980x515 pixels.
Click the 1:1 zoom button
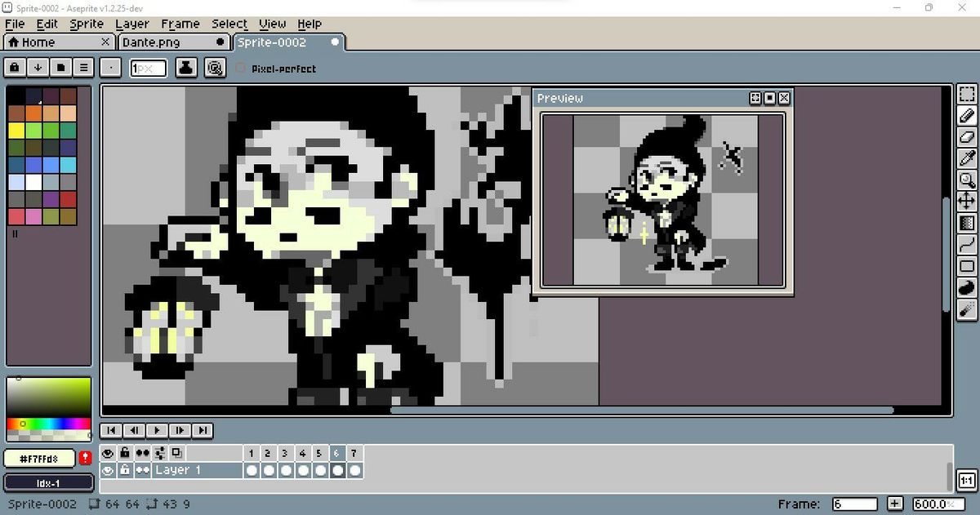coord(967,480)
